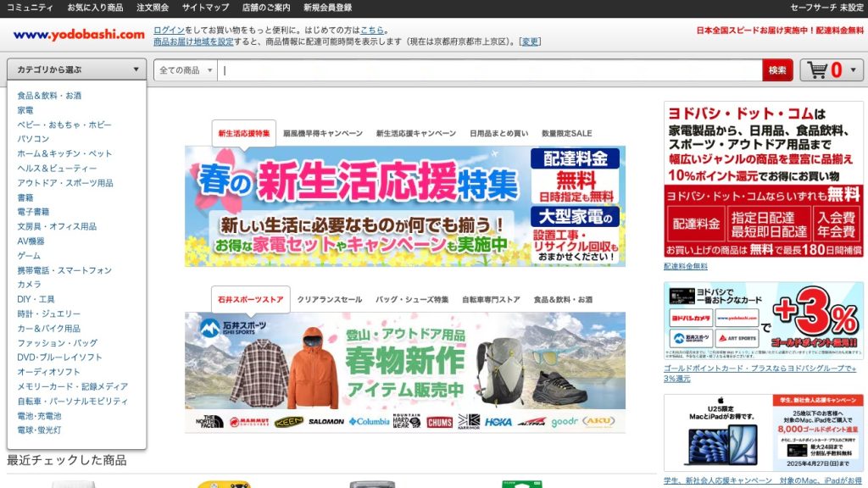This screenshot has height=488, width=868.
Task: Open コミュニティ in top menu
Action: point(30,8)
